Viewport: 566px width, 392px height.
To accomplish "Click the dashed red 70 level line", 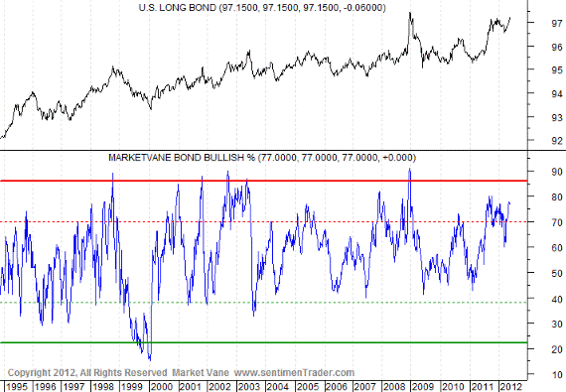I will coord(263,221).
